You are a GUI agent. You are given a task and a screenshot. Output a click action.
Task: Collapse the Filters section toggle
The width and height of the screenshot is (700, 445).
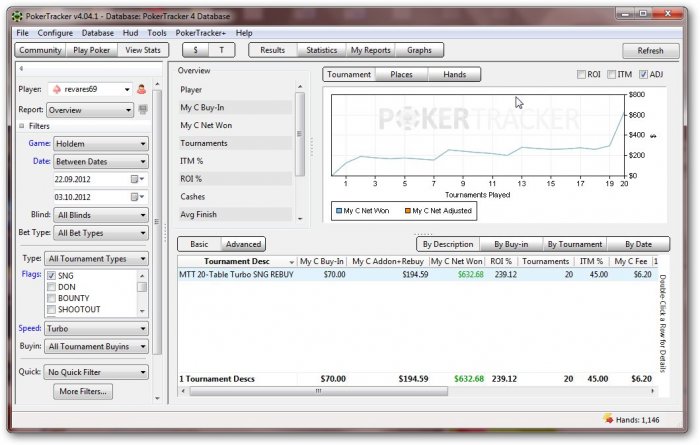[21, 126]
